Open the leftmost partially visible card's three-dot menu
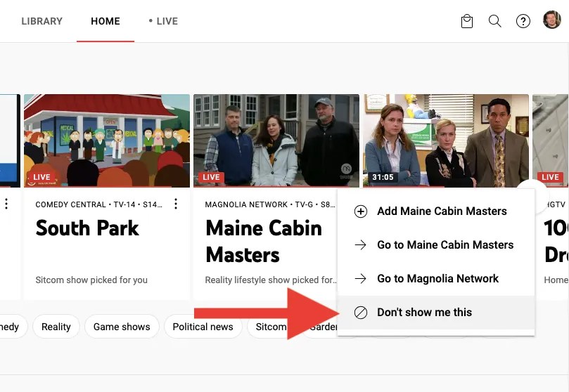 pyautogui.click(x=6, y=204)
